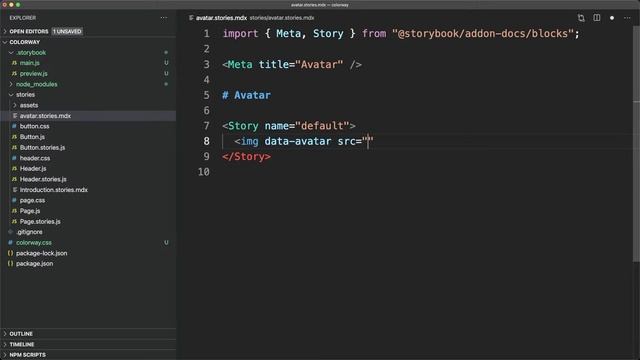640x360 pixels.
Task: Click the JS icon beside Page.js
Action: click(14, 211)
